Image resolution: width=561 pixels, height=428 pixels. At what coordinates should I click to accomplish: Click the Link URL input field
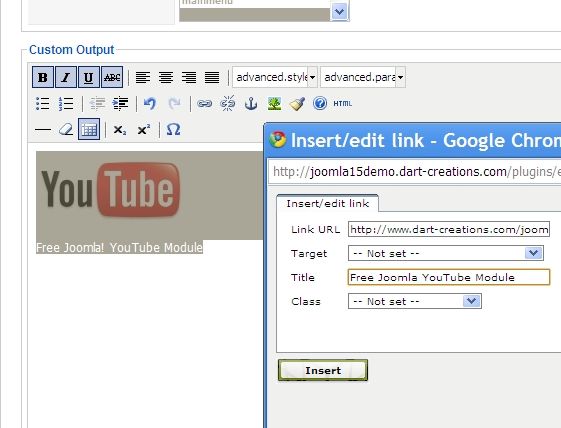point(449,229)
